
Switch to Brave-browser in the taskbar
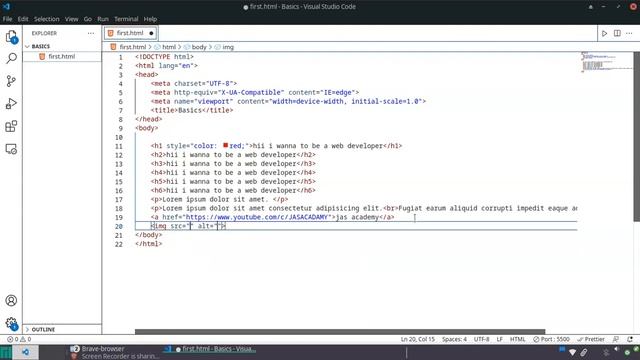coord(114,352)
